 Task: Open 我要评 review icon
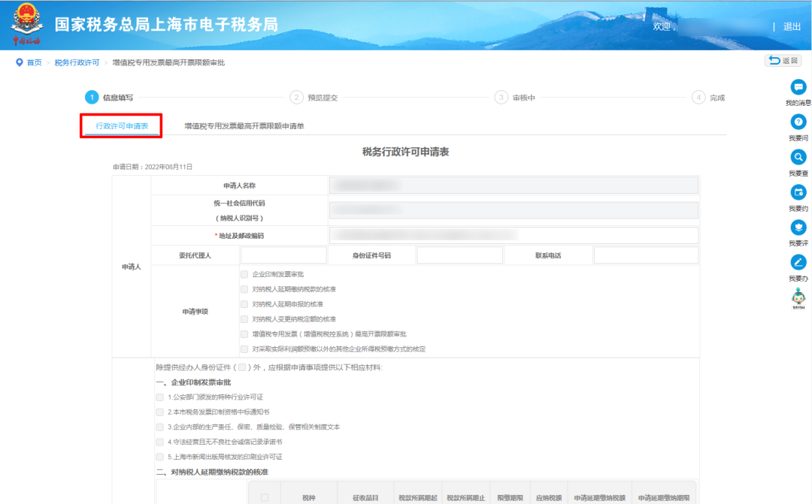798,227
